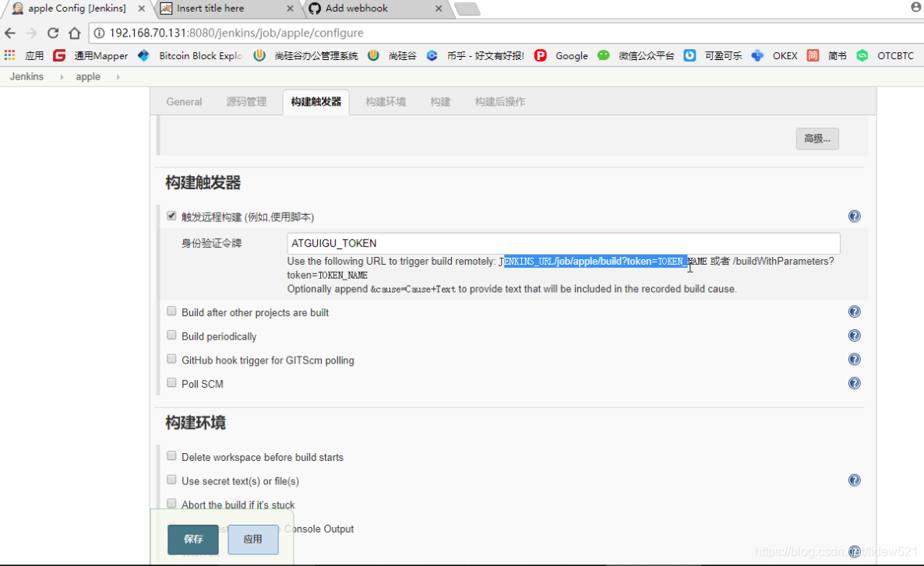The image size is (924, 566).
Task: Open the apps grid bookmark icon
Action: 9,55
